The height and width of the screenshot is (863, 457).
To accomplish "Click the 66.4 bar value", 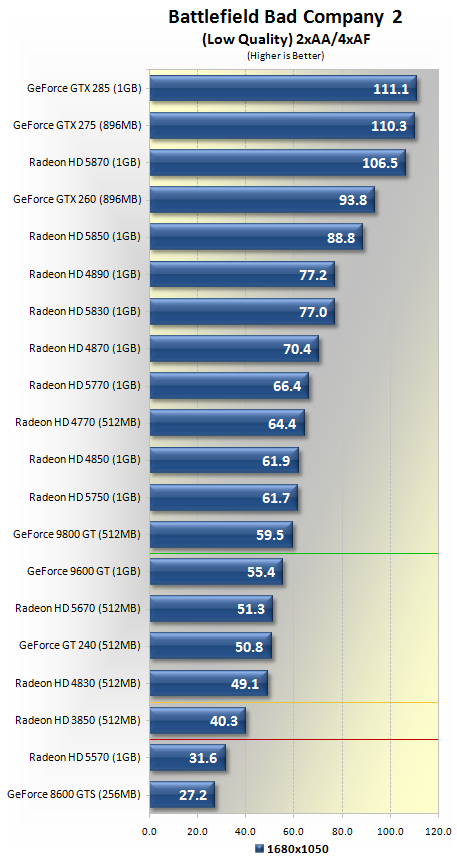I will coord(287,386).
